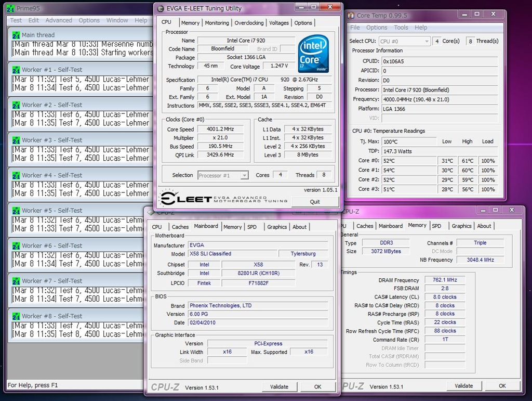Image resolution: width=532 pixels, height=401 pixels.
Task: Switch to the Overclocking tab in E-LEET
Action: pyautogui.click(x=249, y=23)
